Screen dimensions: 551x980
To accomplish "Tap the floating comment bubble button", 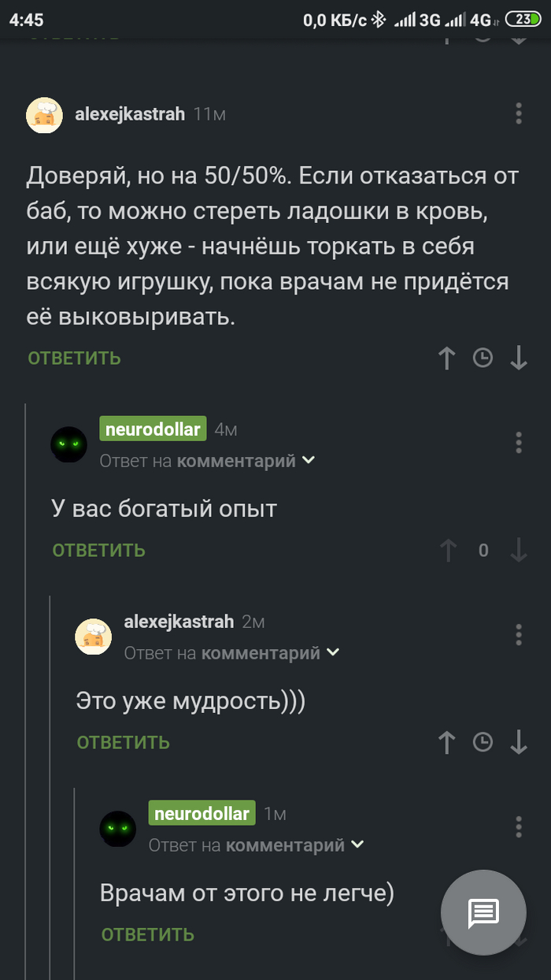I will coord(483,912).
